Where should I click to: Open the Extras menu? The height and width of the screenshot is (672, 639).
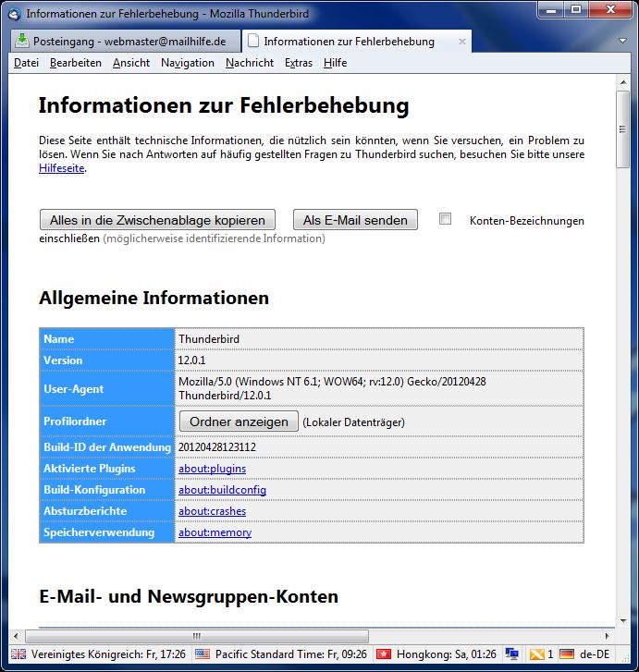[299, 63]
